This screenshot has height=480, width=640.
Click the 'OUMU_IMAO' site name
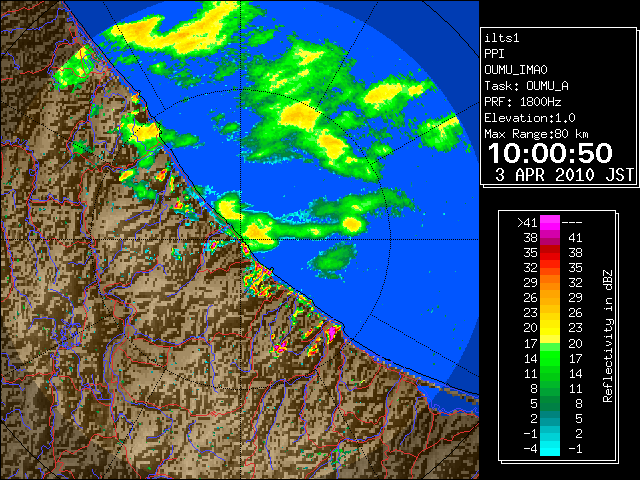(516, 70)
